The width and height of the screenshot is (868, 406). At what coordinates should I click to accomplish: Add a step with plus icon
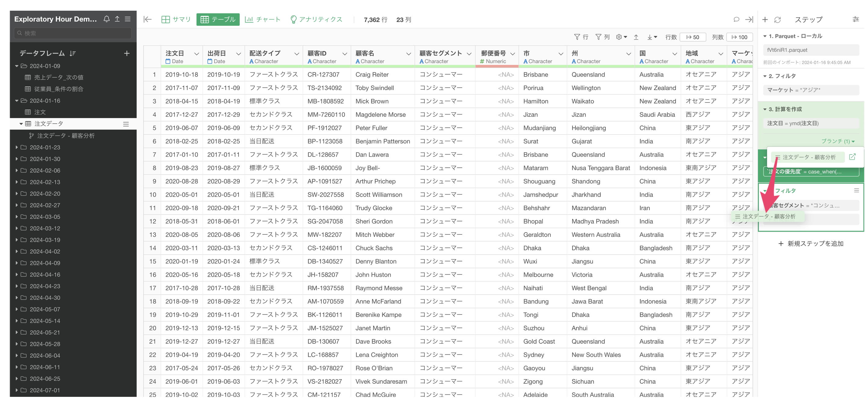(765, 20)
